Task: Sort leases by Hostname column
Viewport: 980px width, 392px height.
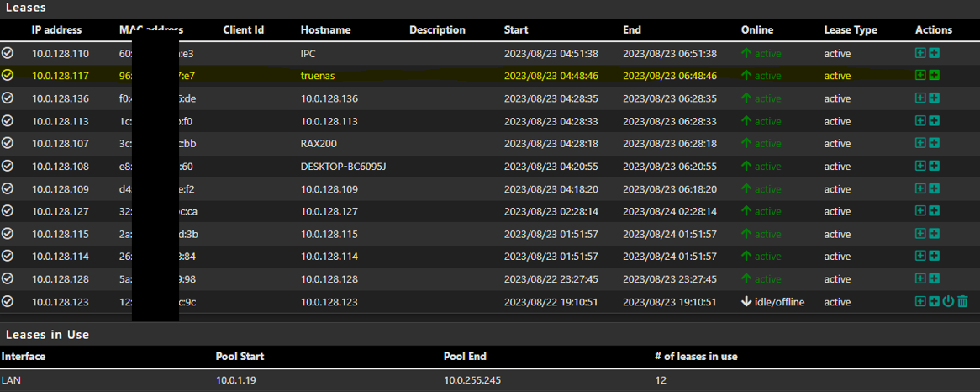Action: (x=325, y=29)
